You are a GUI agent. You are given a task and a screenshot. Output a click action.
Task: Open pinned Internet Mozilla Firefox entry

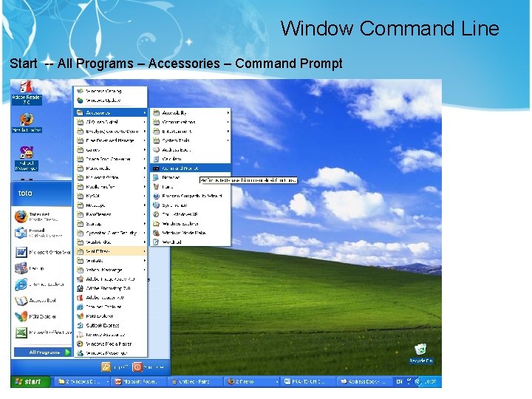(x=41, y=216)
